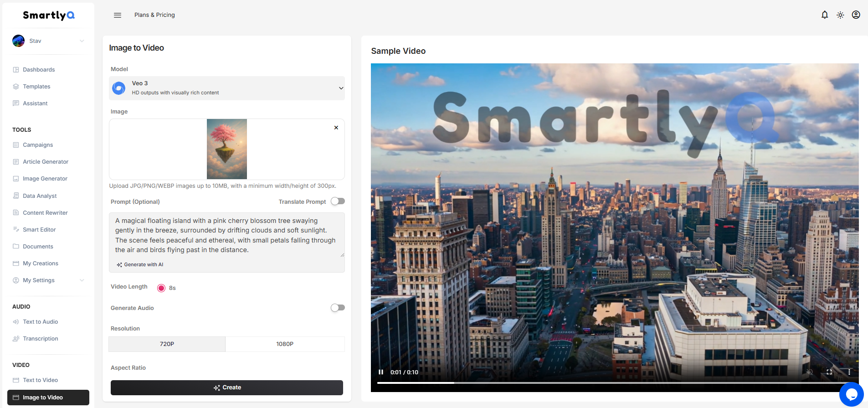Click the Stav avatar image
This screenshot has width=868, height=408.
point(18,41)
